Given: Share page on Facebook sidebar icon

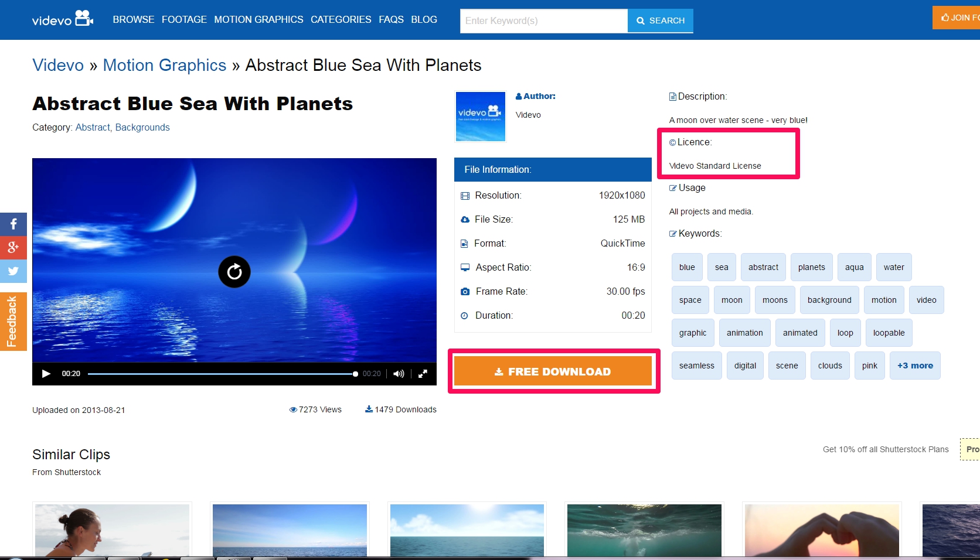Looking at the screenshot, I should click(13, 224).
